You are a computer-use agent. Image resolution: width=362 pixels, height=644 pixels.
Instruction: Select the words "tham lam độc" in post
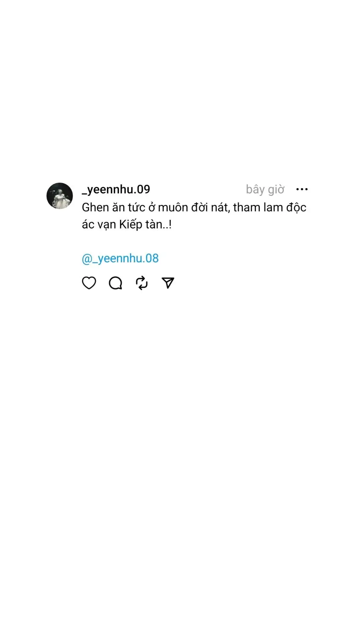pos(270,208)
